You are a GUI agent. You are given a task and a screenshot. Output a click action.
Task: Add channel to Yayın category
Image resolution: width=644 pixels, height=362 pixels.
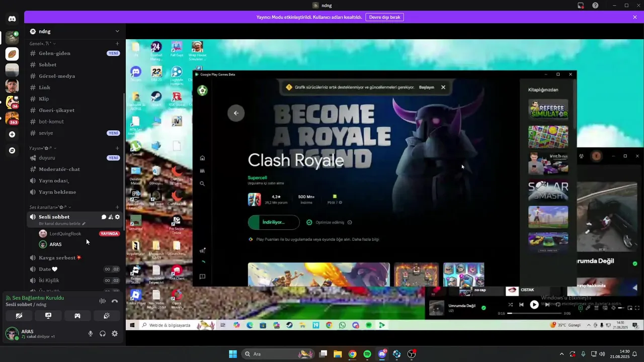point(117,148)
